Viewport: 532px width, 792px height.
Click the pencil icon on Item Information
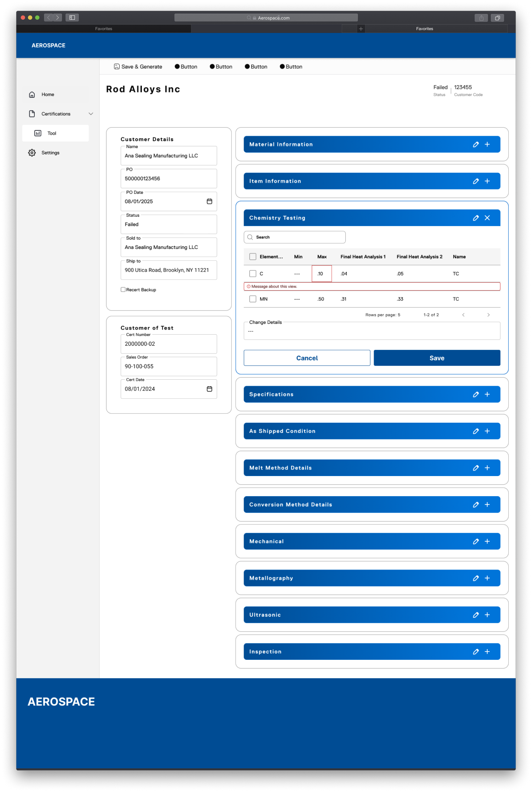[x=475, y=181]
